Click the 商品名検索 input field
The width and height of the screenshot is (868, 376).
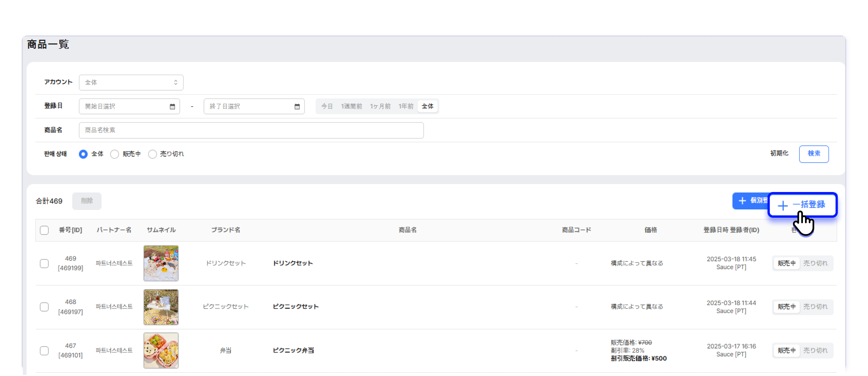point(251,130)
